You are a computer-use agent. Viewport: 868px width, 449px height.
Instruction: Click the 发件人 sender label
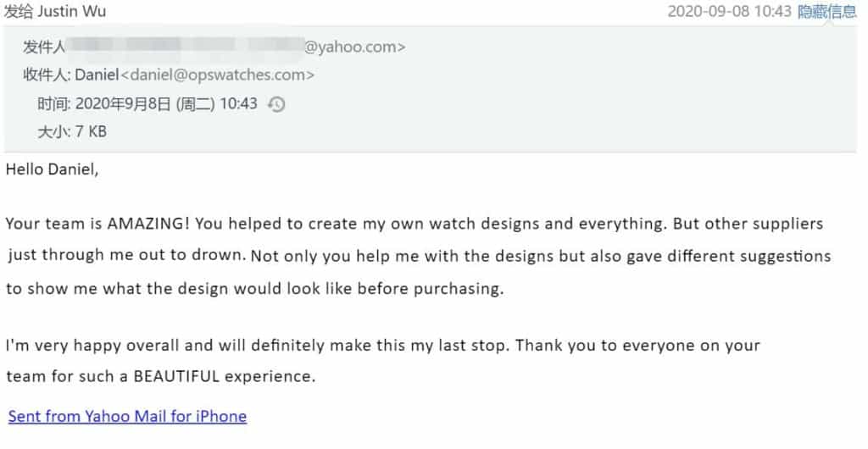tap(44, 47)
